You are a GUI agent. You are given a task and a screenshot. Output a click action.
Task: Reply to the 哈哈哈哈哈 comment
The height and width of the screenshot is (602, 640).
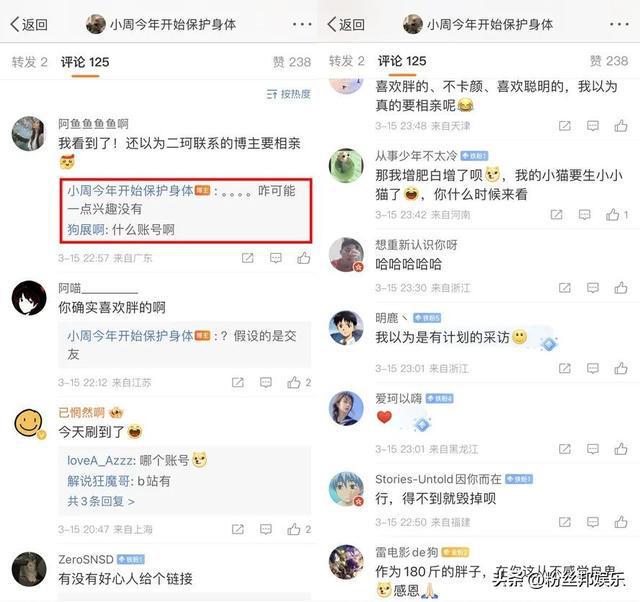tap(593, 288)
